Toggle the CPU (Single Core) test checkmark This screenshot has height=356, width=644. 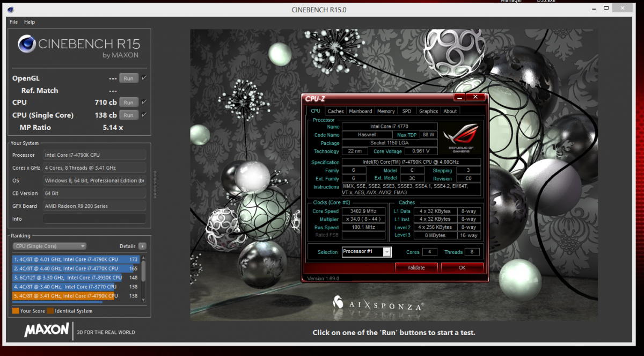pyautogui.click(x=144, y=115)
